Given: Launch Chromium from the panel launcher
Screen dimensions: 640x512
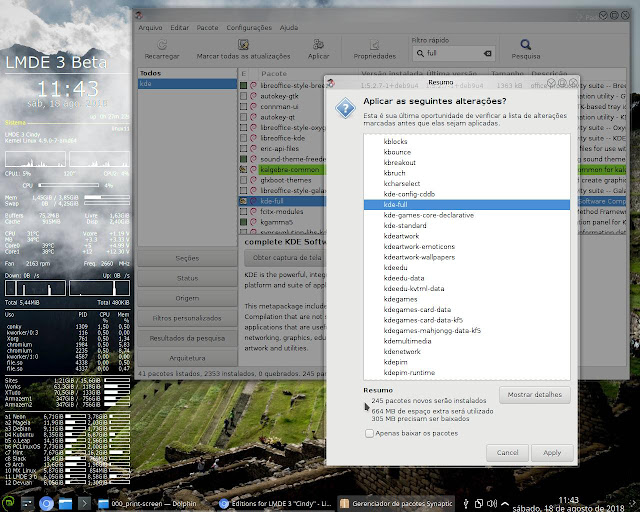Looking at the screenshot, I should click(46, 504).
